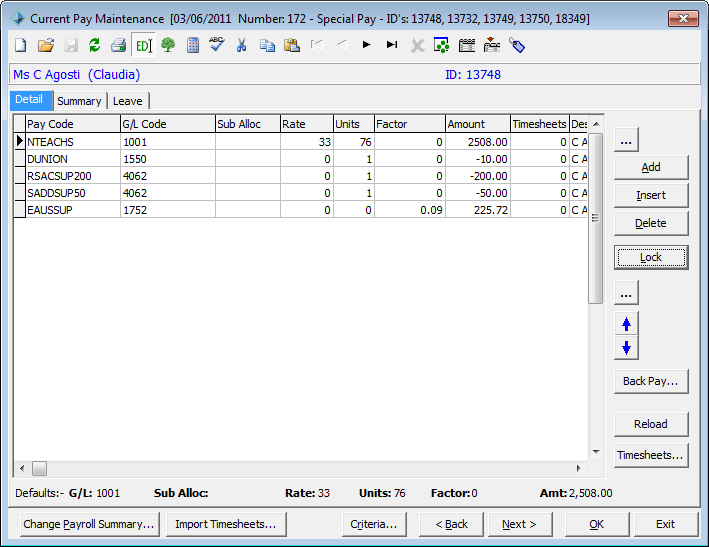Screen dimensions: 709x547
Task: Move row up with blue arrow
Action: [x=626, y=324]
